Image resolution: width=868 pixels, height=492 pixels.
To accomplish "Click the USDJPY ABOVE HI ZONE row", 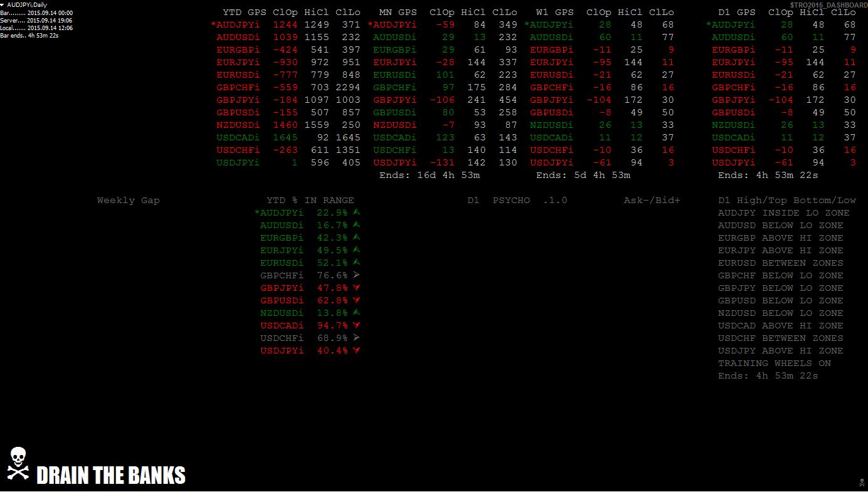I will tap(781, 351).
